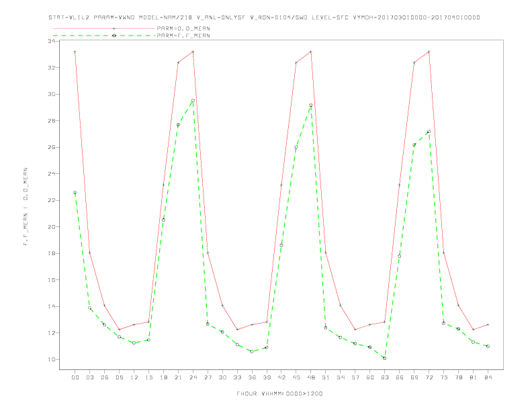Select the red O_MEAN point at hour 00

click(75, 52)
